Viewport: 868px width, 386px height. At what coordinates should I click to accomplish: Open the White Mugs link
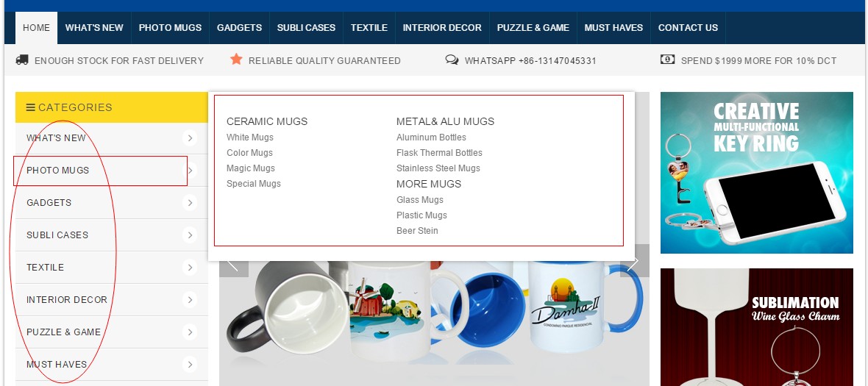pyautogui.click(x=249, y=137)
